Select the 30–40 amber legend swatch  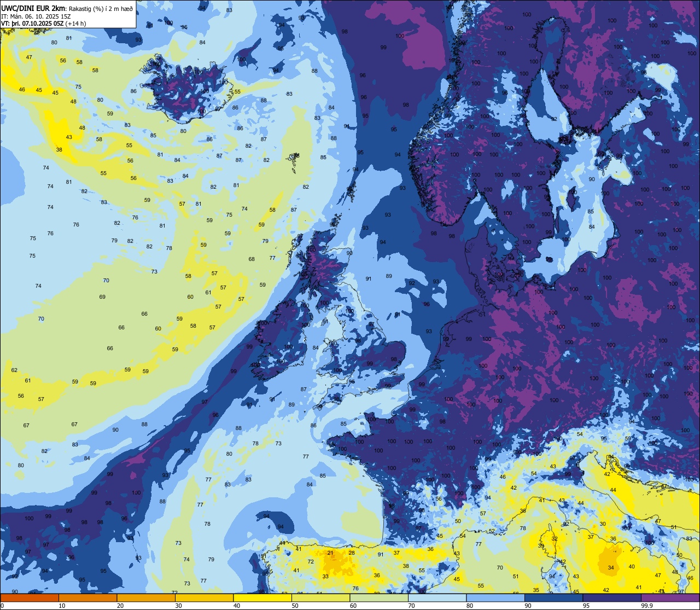tap(204, 597)
